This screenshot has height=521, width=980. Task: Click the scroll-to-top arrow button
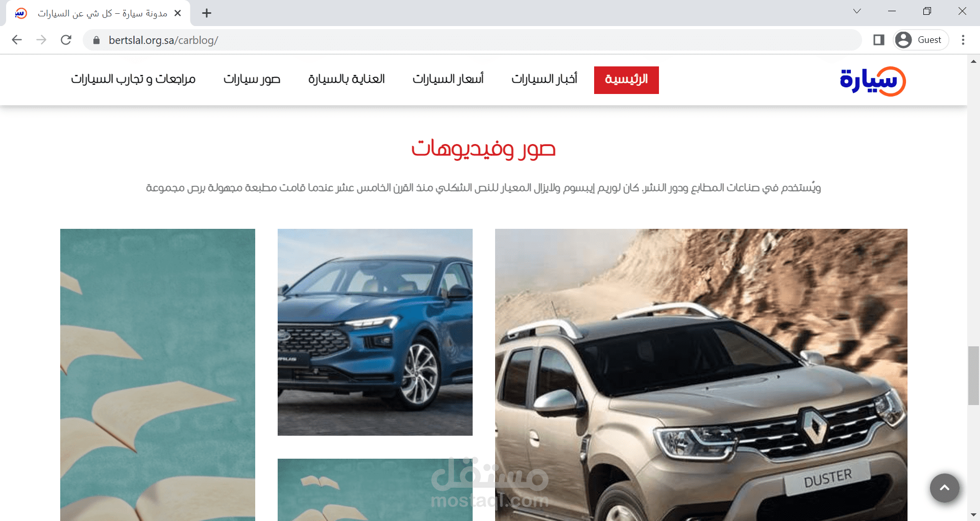[x=945, y=488]
